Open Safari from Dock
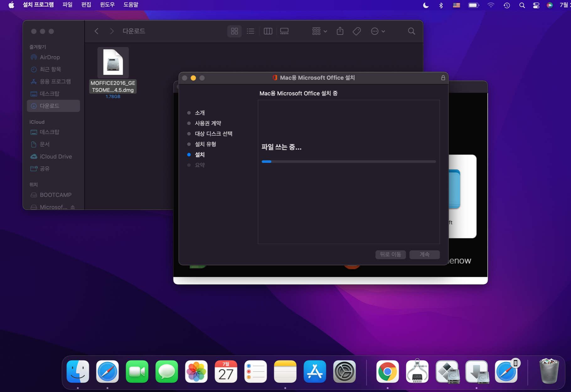 coord(108,372)
